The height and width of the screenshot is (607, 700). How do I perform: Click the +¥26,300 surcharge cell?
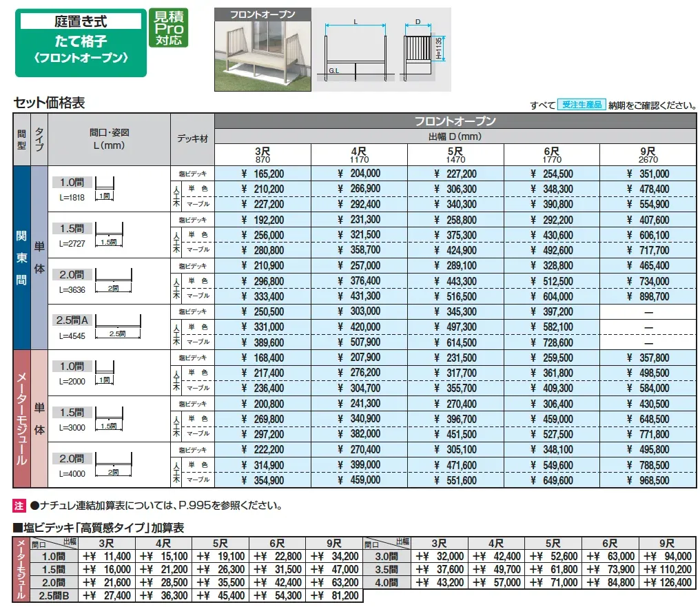[x=220, y=570]
